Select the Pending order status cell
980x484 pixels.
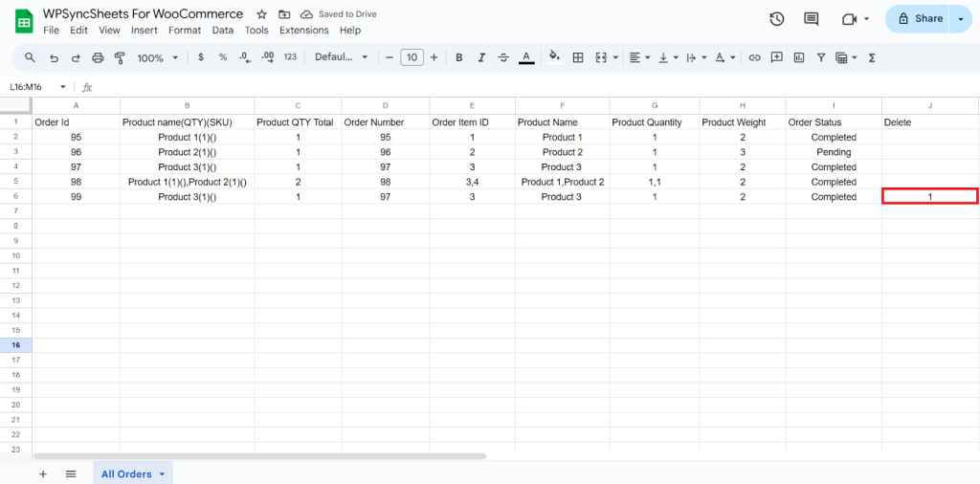pos(834,152)
